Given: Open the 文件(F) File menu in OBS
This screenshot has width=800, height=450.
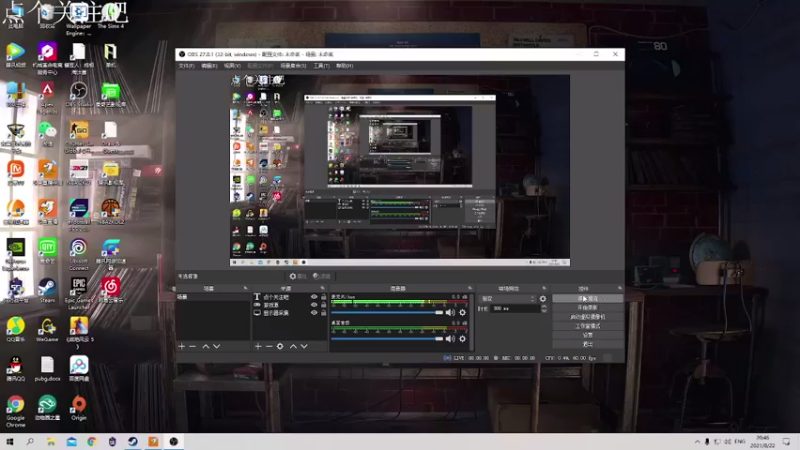Looking at the screenshot, I should 186,66.
